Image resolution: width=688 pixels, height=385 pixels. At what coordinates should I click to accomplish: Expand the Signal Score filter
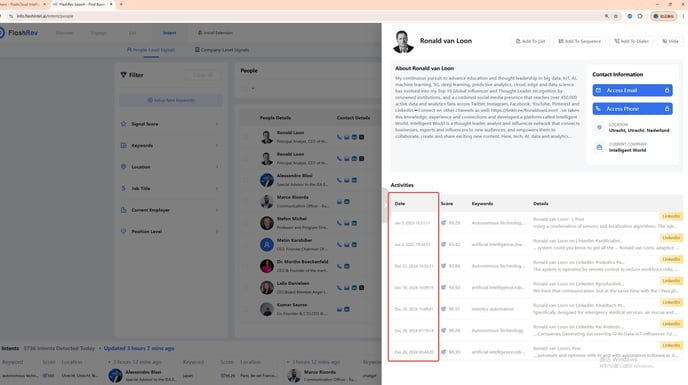click(170, 124)
